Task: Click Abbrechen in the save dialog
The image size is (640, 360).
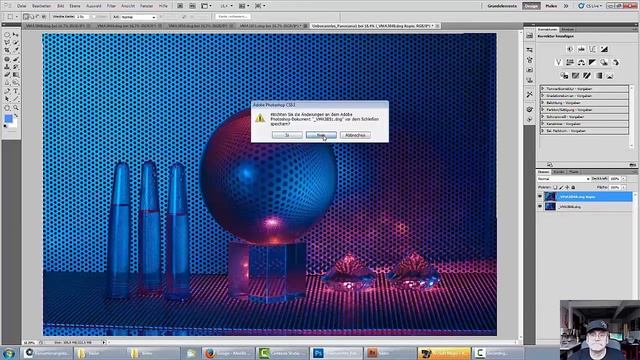Action: (x=355, y=135)
